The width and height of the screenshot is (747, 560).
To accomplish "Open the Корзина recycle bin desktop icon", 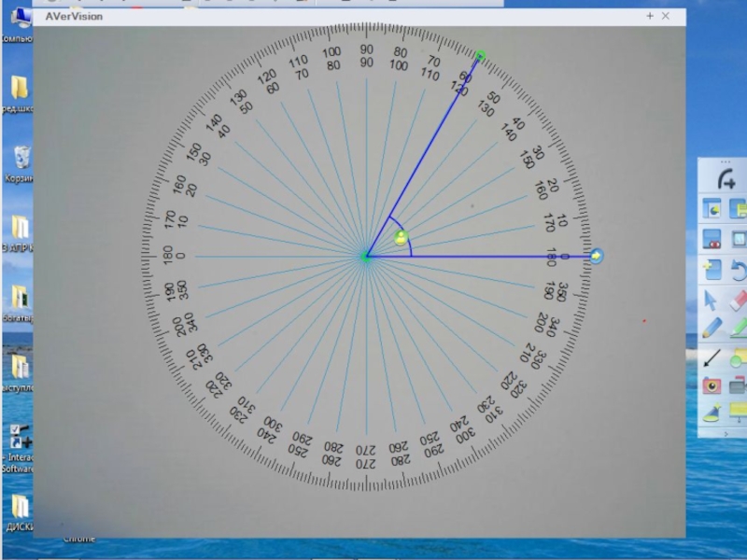I will (21, 159).
